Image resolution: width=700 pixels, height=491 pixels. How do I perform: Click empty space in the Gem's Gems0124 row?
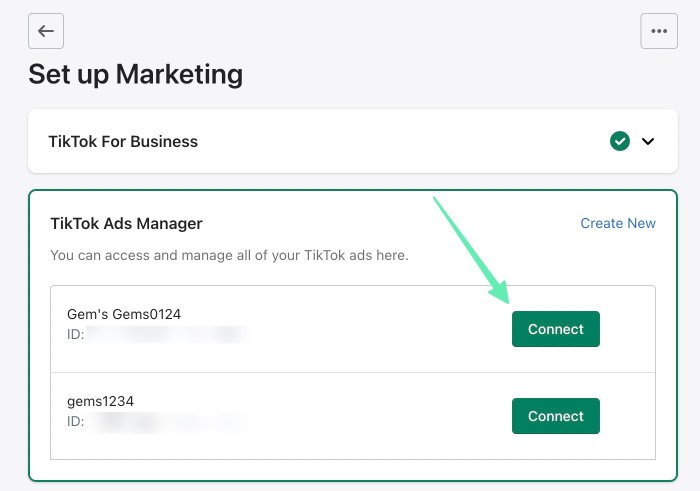point(380,329)
